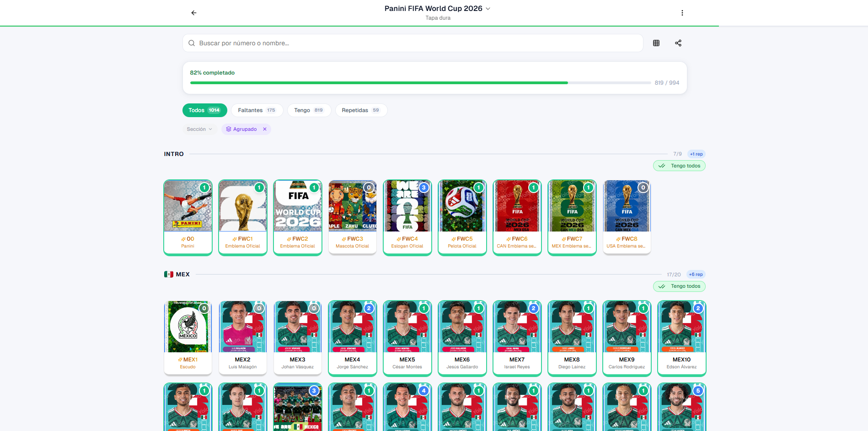Open the FWC5 Pelota Oficial card
This screenshot has width=868, height=431.
tap(462, 217)
